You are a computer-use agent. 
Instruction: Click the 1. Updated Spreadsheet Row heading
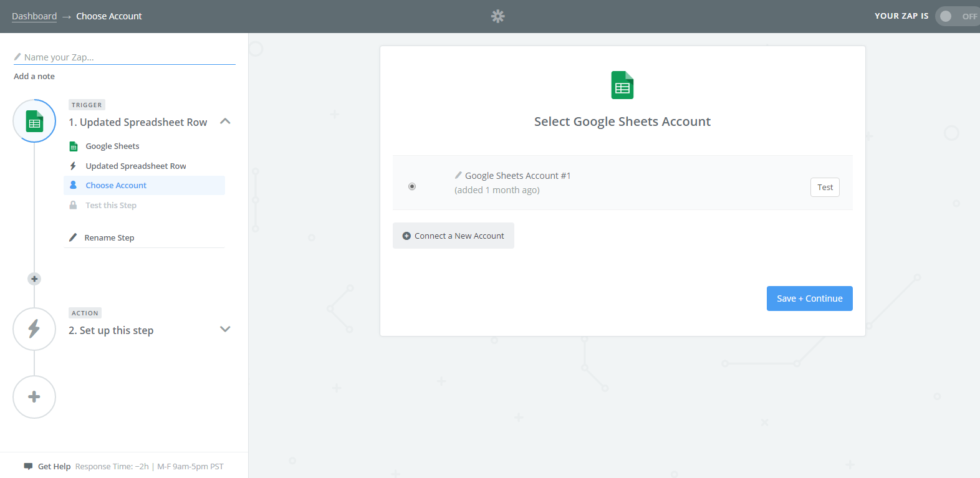(x=138, y=122)
